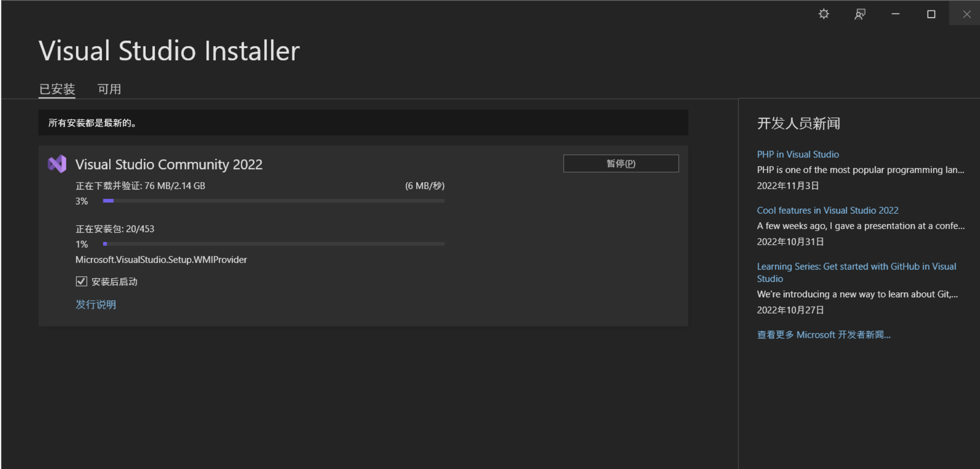Click Microsoft.VisualStudio.Setup.WMIProvider package name

tap(161, 260)
